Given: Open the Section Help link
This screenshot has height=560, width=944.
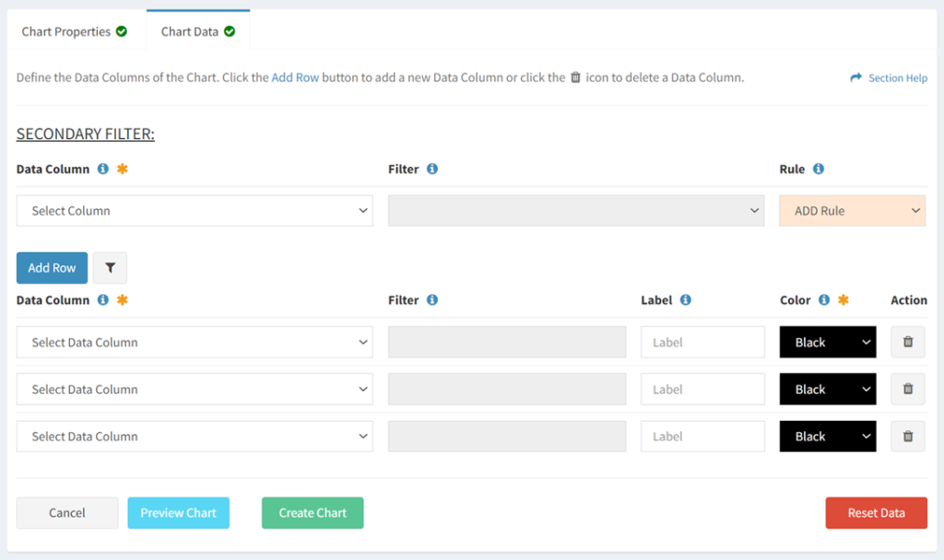Looking at the screenshot, I should [x=894, y=77].
